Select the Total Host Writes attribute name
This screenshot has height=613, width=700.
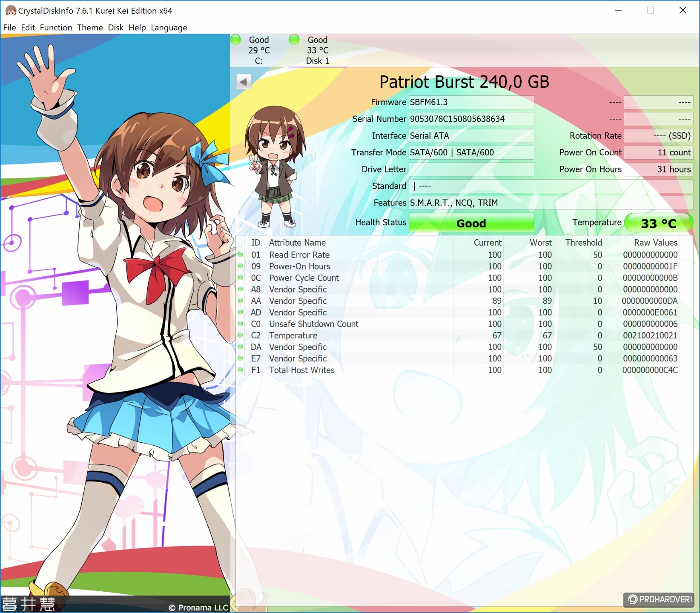pyautogui.click(x=302, y=370)
